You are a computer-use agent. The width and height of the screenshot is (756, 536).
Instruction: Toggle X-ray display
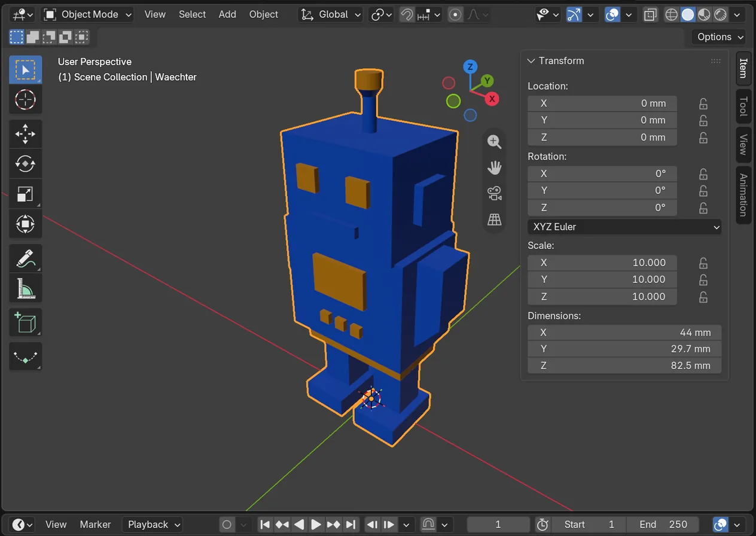click(650, 14)
